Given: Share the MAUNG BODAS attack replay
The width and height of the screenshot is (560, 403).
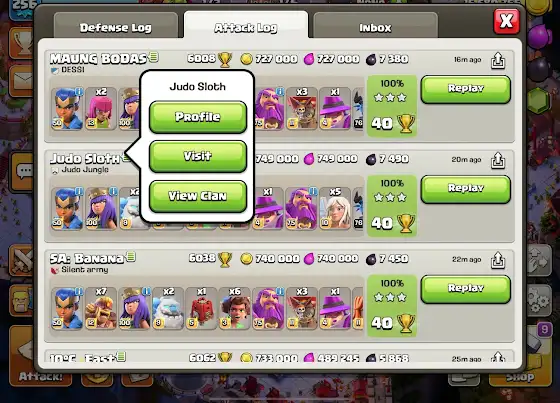Looking at the screenshot, I should click(498, 60).
